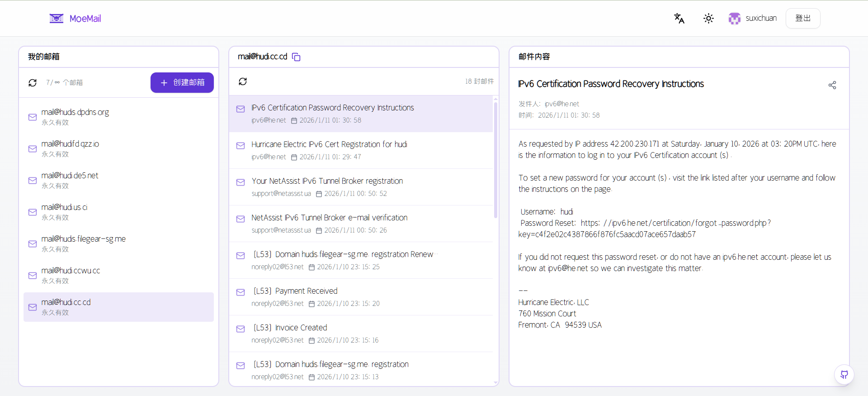Toggle the light/dark theme icon
The width and height of the screenshot is (868, 396).
click(708, 19)
